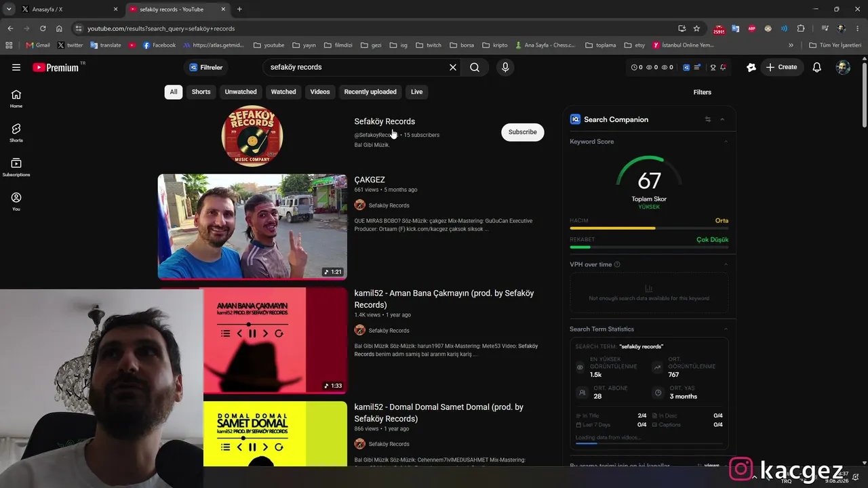The width and height of the screenshot is (868, 488).
Task: Go to YouTube Premium home via logo
Action: pyautogui.click(x=56, y=67)
